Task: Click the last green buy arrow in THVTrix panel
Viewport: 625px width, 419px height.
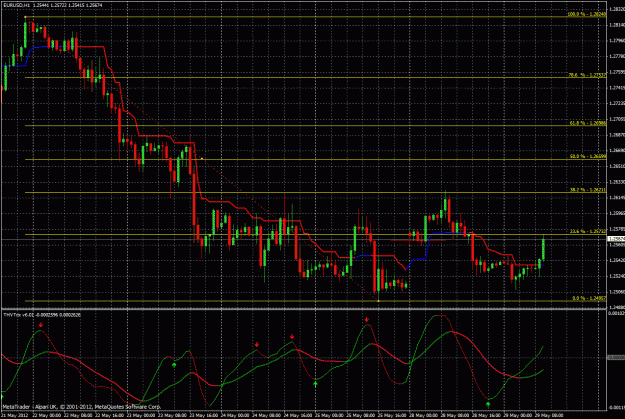Action: 488,404
